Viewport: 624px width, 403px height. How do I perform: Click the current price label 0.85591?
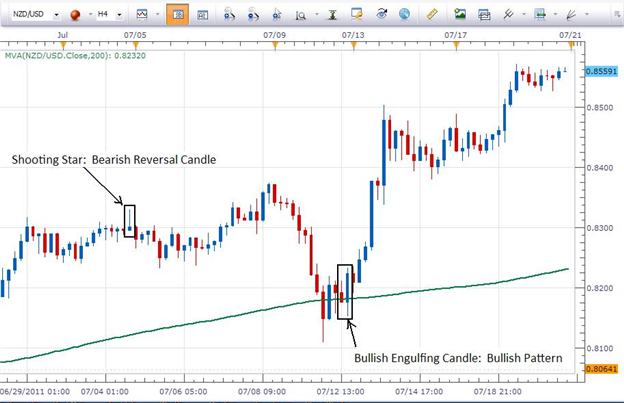click(x=601, y=72)
